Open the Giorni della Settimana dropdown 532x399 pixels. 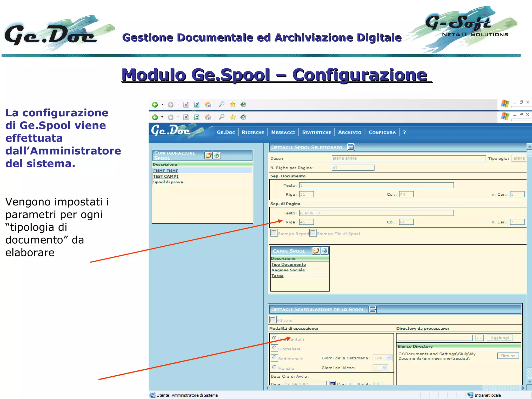(x=382, y=358)
